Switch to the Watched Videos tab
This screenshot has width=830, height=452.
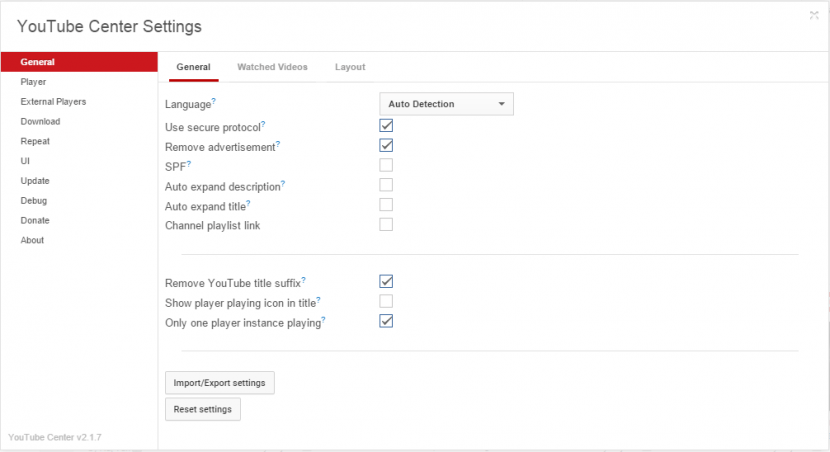(x=272, y=67)
